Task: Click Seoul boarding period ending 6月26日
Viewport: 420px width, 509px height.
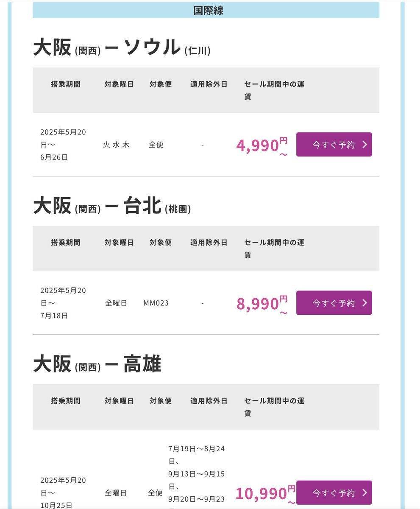Action: point(63,145)
